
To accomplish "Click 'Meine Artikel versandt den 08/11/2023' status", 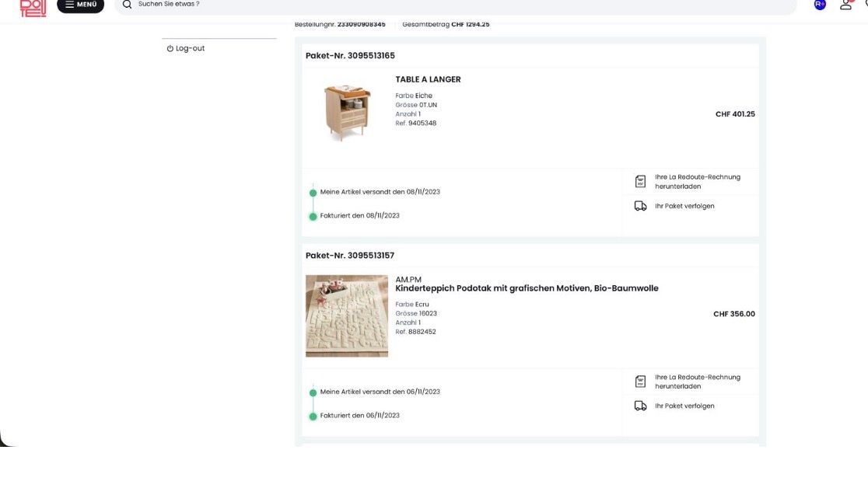I will tap(380, 193).
